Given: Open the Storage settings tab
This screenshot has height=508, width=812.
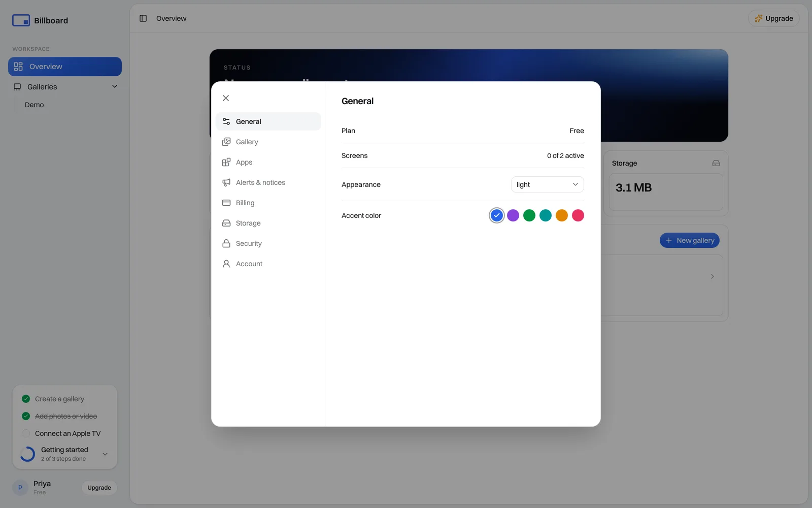Looking at the screenshot, I should tap(268, 223).
